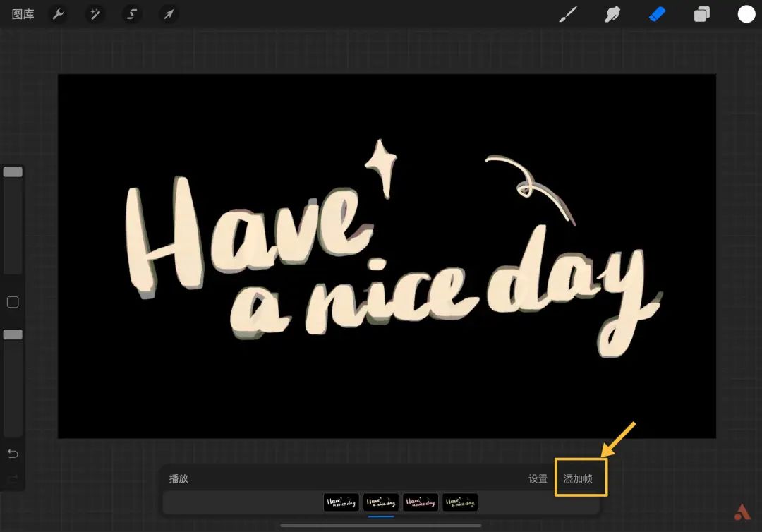This screenshot has height=532, width=762.
Task: Click the square modify button on the sidebar
Action: (12, 302)
